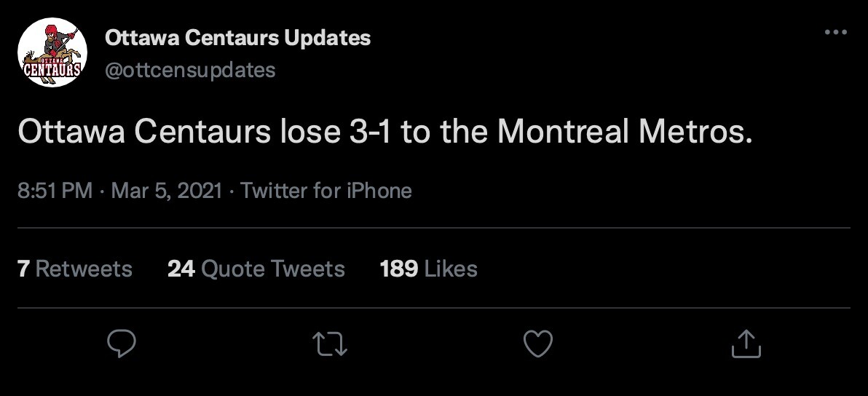This screenshot has height=396, width=868.
Task: Click the Twitter for iPhone source label
Action: pos(326,191)
